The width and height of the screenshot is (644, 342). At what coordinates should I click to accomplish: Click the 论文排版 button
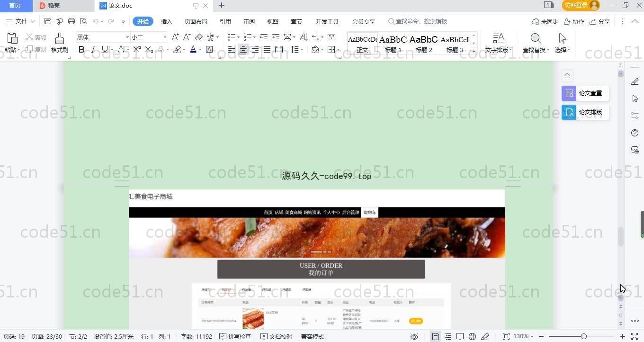click(x=585, y=112)
